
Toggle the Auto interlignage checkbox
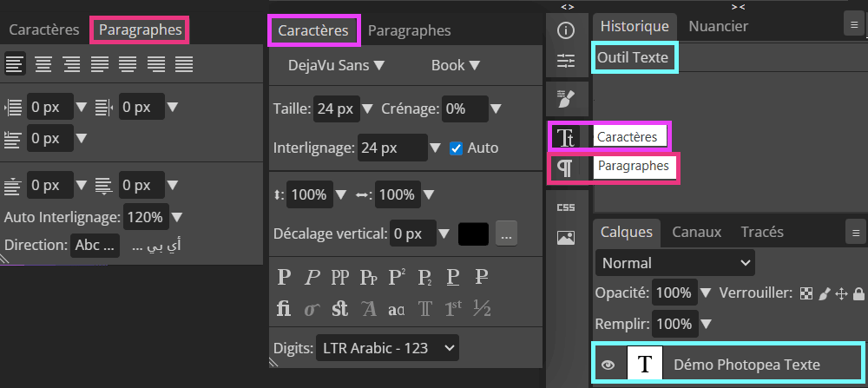(457, 148)
